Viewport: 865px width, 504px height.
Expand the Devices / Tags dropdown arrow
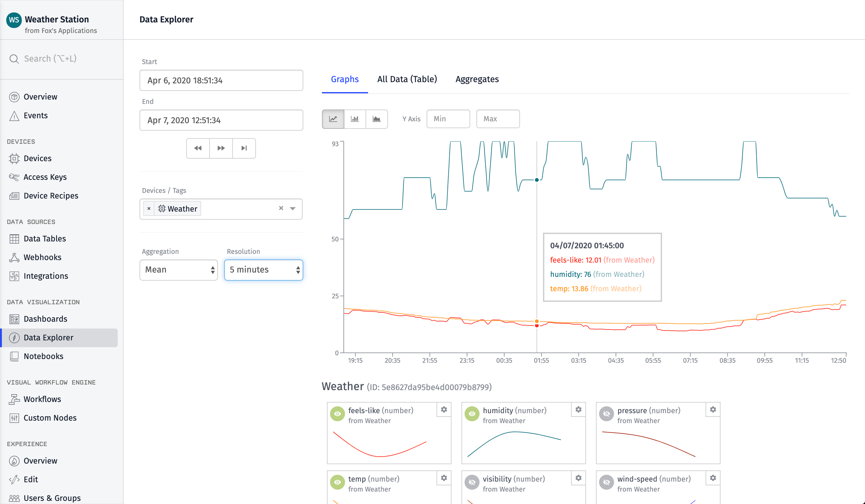[293, 209]
